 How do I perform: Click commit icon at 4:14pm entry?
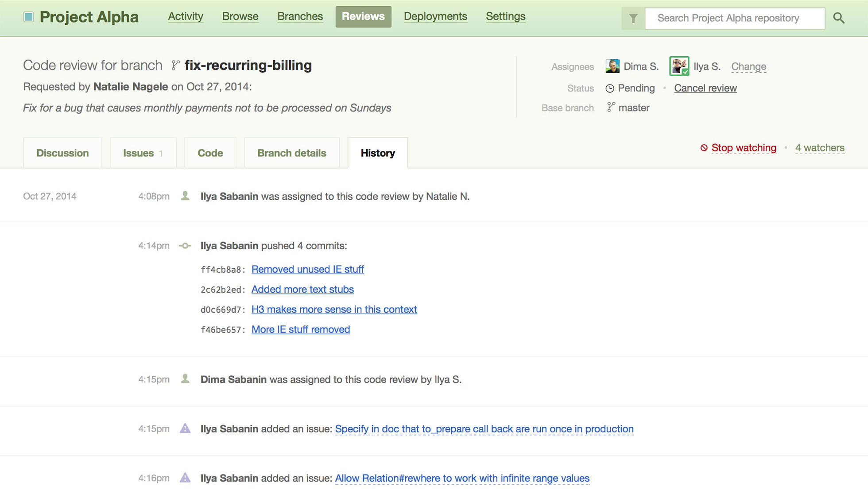185,246
